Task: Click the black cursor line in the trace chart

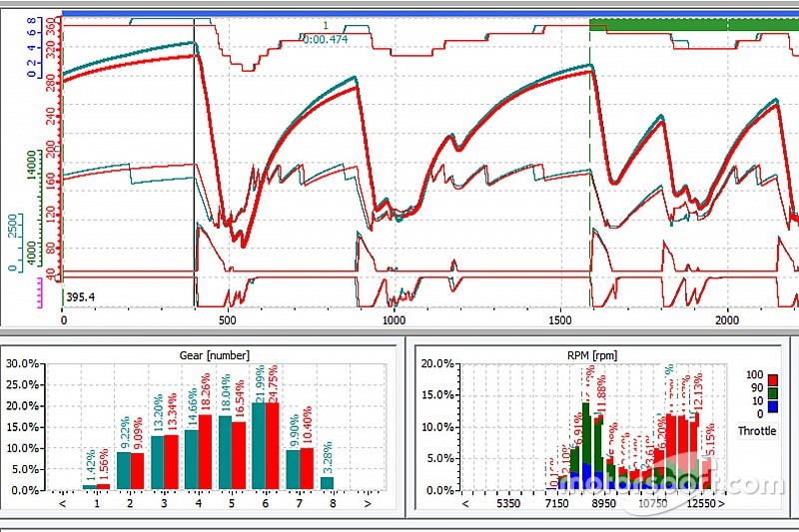Action: [x=194, y=163]
